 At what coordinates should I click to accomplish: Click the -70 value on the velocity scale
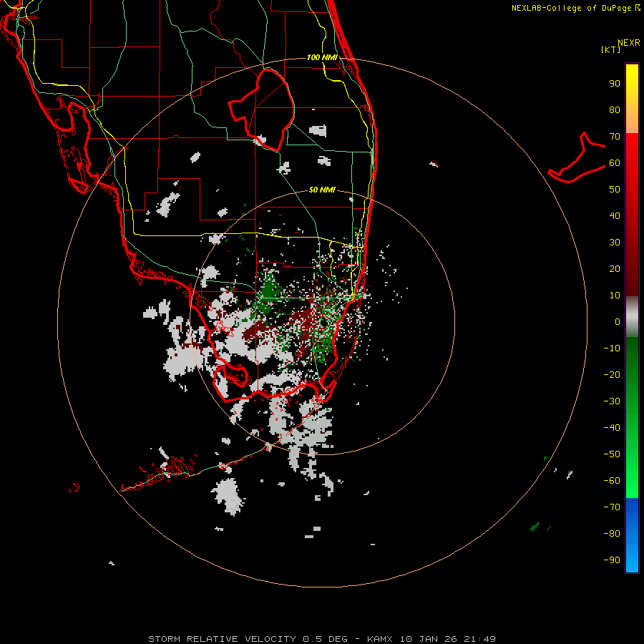(612, 507)
